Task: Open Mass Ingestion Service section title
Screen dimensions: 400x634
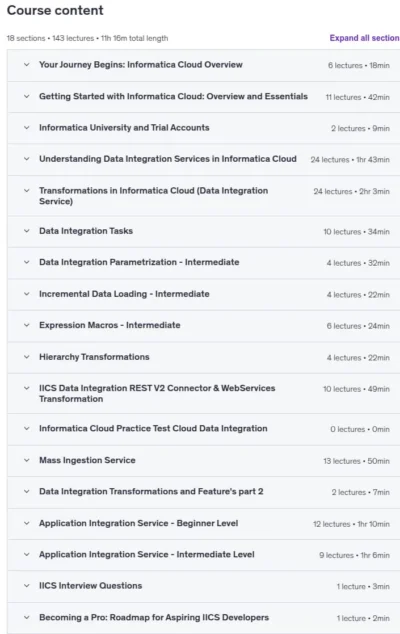Action: pos(87,460)
